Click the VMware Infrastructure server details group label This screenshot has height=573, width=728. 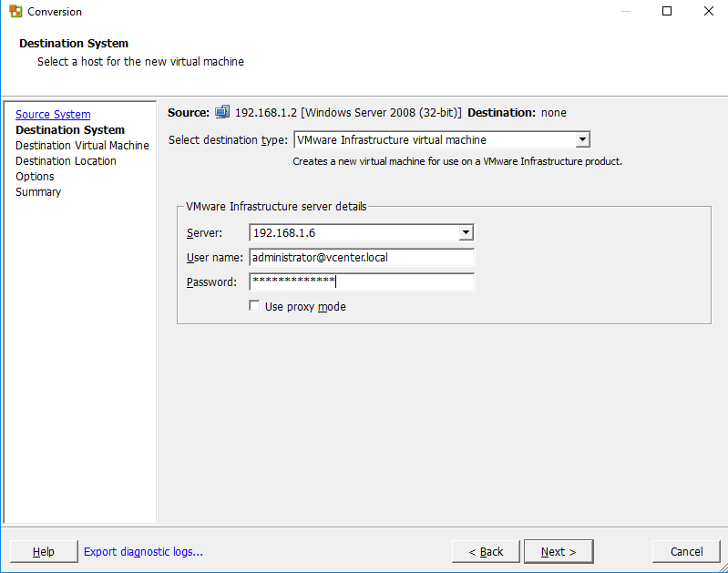276,206
